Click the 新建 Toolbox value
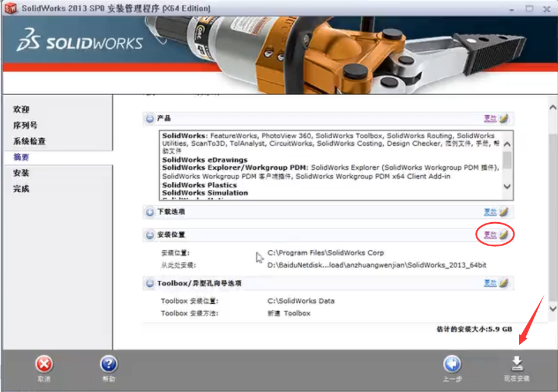This screenshot has width=558, height=392. [289, 313]
